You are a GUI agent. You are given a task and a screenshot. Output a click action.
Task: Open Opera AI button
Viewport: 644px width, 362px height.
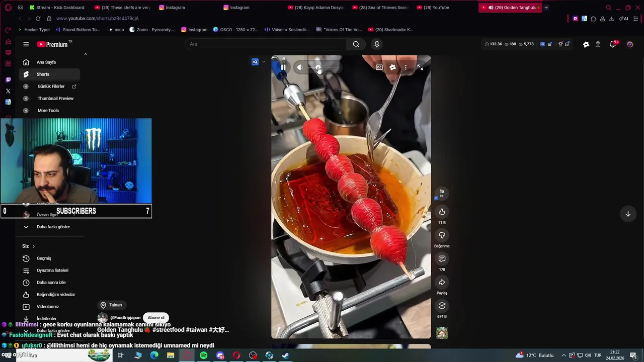623,19
